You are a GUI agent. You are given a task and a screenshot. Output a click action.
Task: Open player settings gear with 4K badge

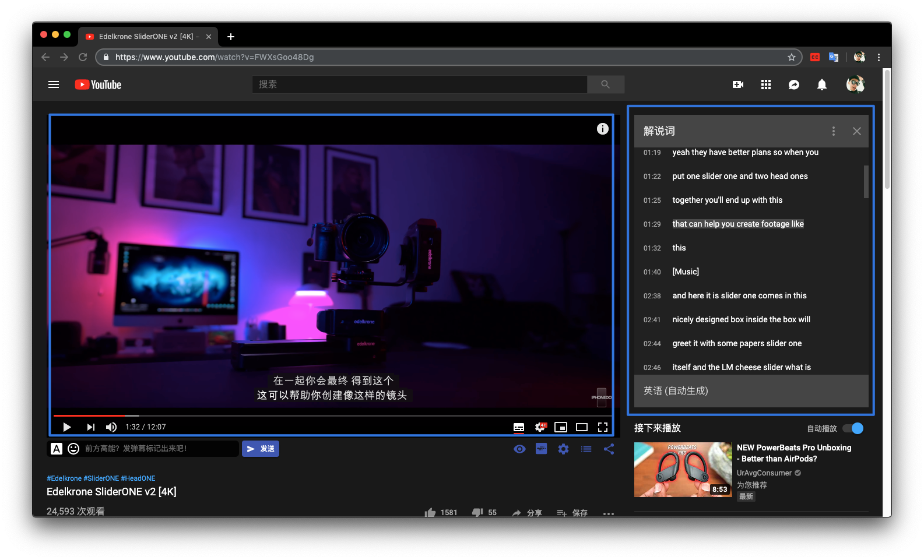[540, 427]
